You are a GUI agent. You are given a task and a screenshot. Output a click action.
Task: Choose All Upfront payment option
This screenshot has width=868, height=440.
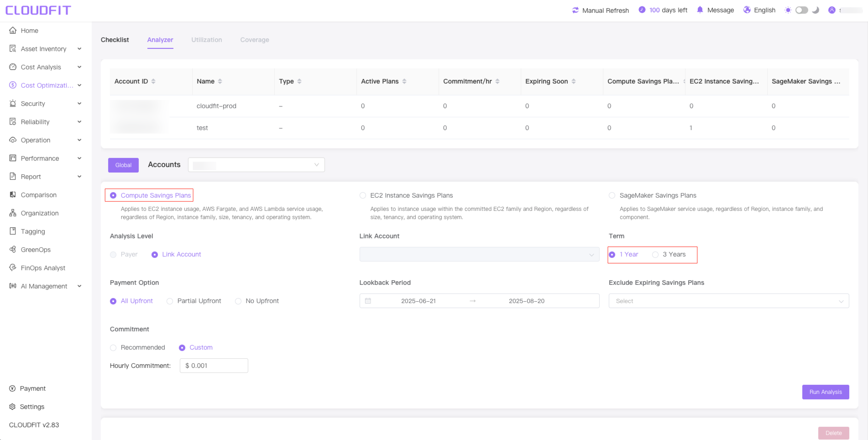[x=113, y=301]
